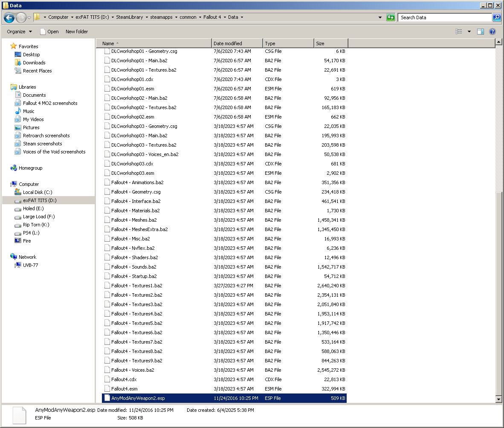
Task: Click inside the Search Data field
Action: pyautogui.click(x=445, y=17)
